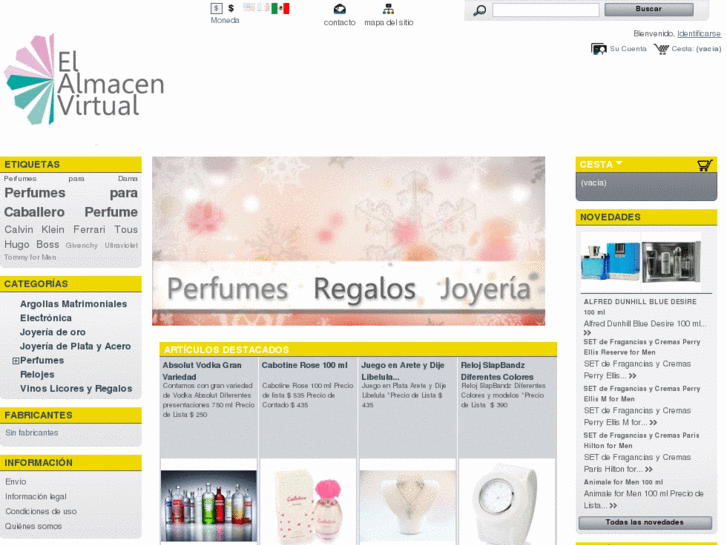Click the currency dollar icon above Moneda

point(216,8)
